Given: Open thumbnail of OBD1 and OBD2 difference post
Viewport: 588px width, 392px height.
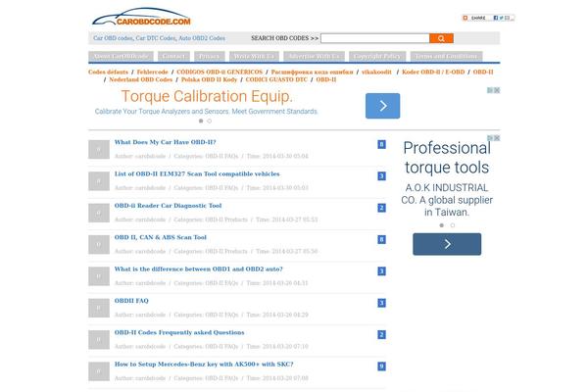Looking at the screenshot, I should (x=99, y=276).
